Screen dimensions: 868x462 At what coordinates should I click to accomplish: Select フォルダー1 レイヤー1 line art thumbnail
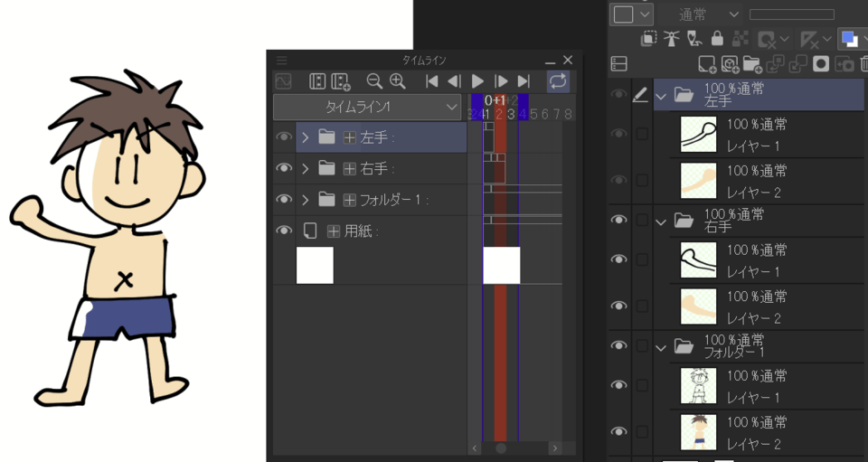pyautogui.click(x=698, y=386)
